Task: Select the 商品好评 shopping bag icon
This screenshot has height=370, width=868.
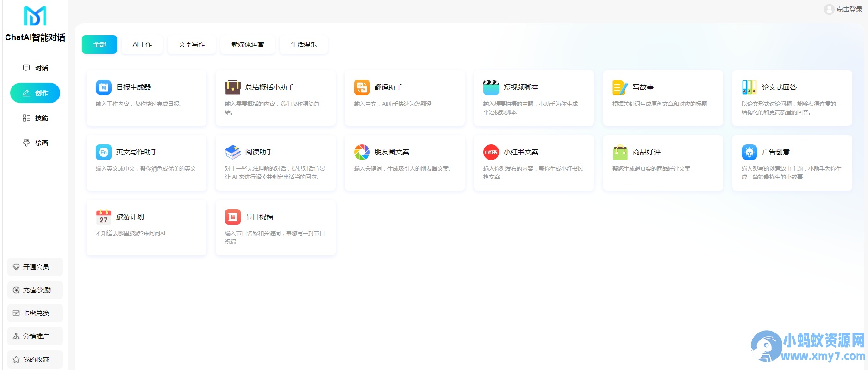Action: tap(620, 152)
